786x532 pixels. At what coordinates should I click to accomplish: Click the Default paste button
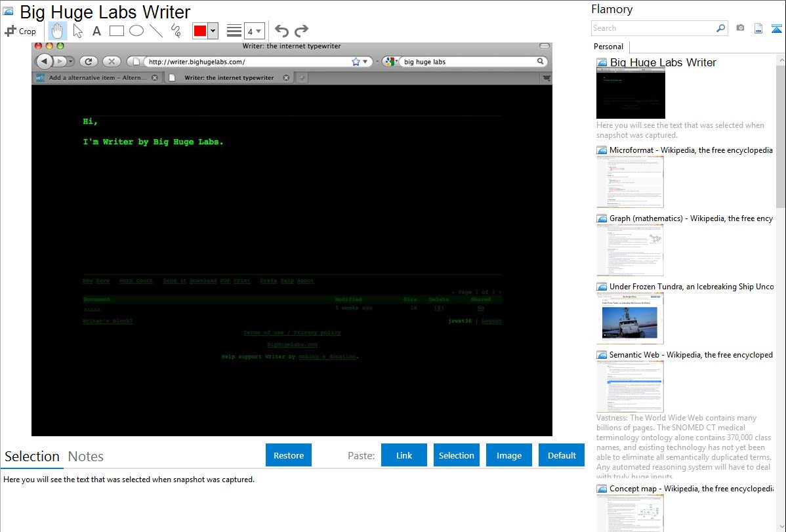point(562,455)
